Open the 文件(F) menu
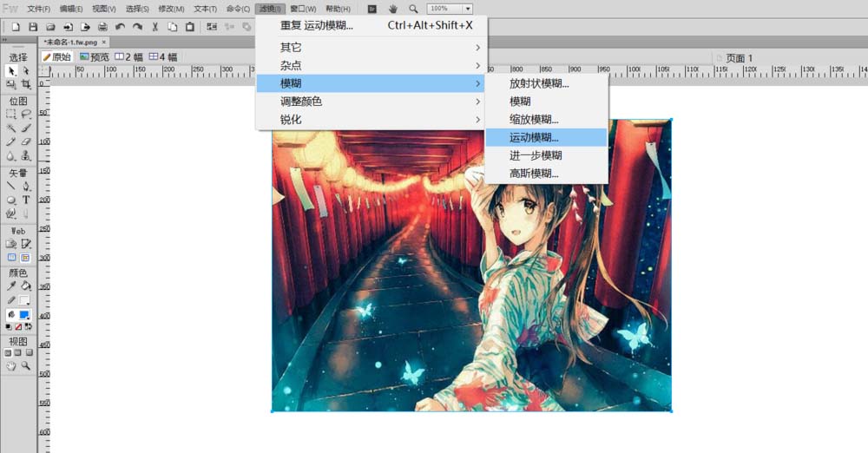Viewport: 868px width, 453px height. click(x=39, y=9)
